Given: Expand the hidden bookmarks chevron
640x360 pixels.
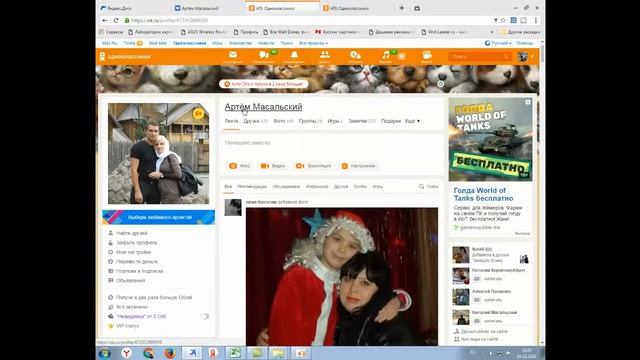Looking at the screenshot, I should coord(492,32).
